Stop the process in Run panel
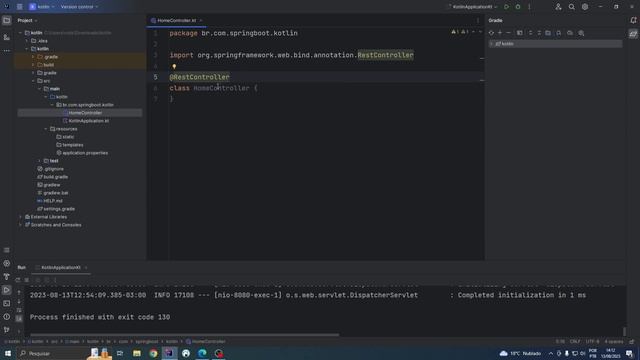This screenshot has height=360, width=640. (27, 280)
